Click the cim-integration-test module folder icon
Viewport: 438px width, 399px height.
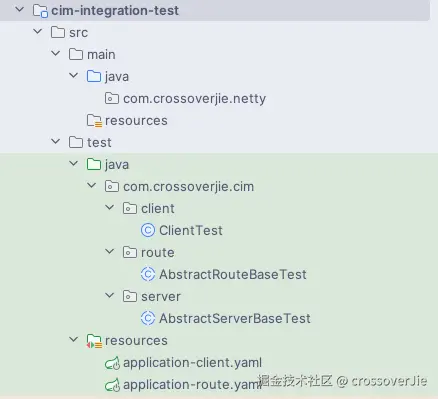pyautogui.click(x=40, y=11)
